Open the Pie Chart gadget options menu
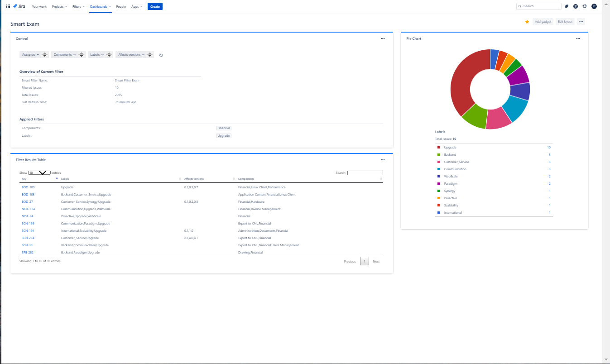The height and width of the screenshot is (364, 610). pyautogui.click(x=578, y=38)
